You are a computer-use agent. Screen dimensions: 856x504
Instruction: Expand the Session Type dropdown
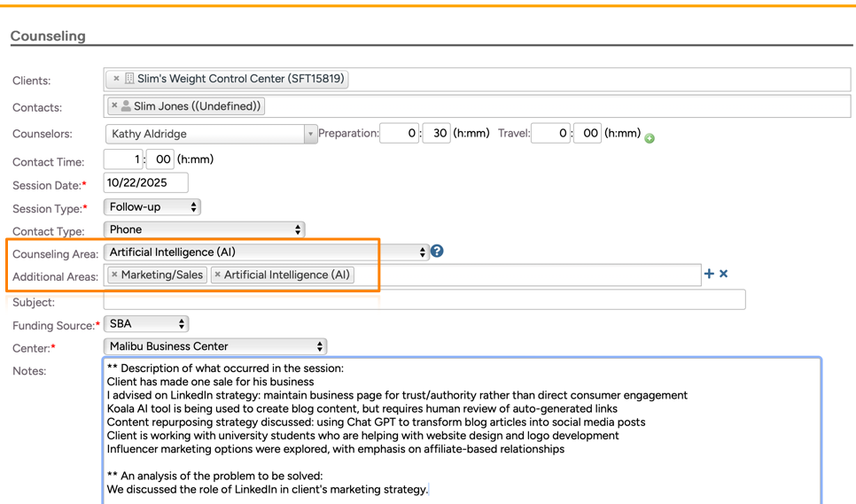(x=152, y=207)
